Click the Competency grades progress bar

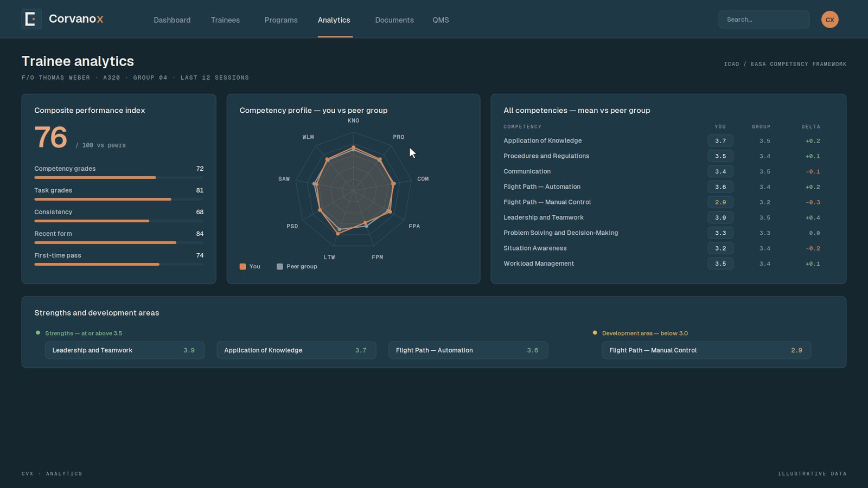point(119,177)
